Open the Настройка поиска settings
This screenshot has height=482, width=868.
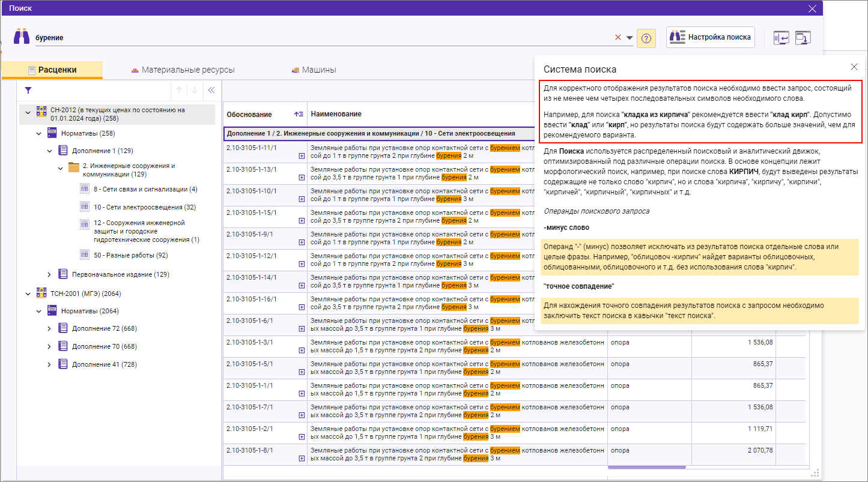coord(711,37)
